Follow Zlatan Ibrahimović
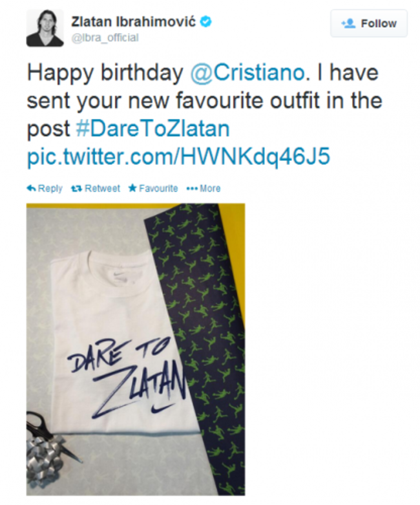Image resolution: width=420 pixels, height=505 pixels. point(369,23)
